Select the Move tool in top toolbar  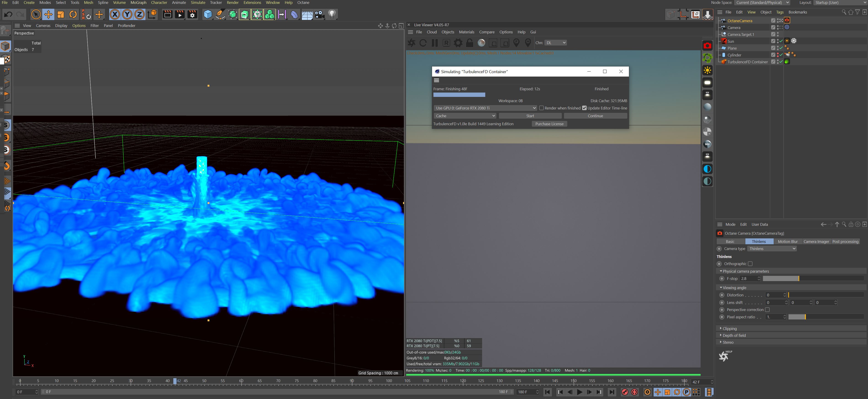(x=48, y=14)
